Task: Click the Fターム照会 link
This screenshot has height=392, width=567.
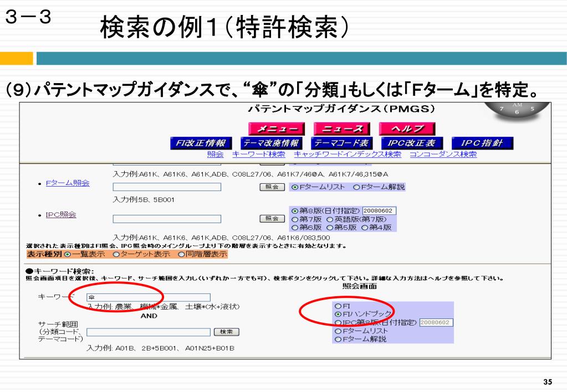Action: pos(68,183)
